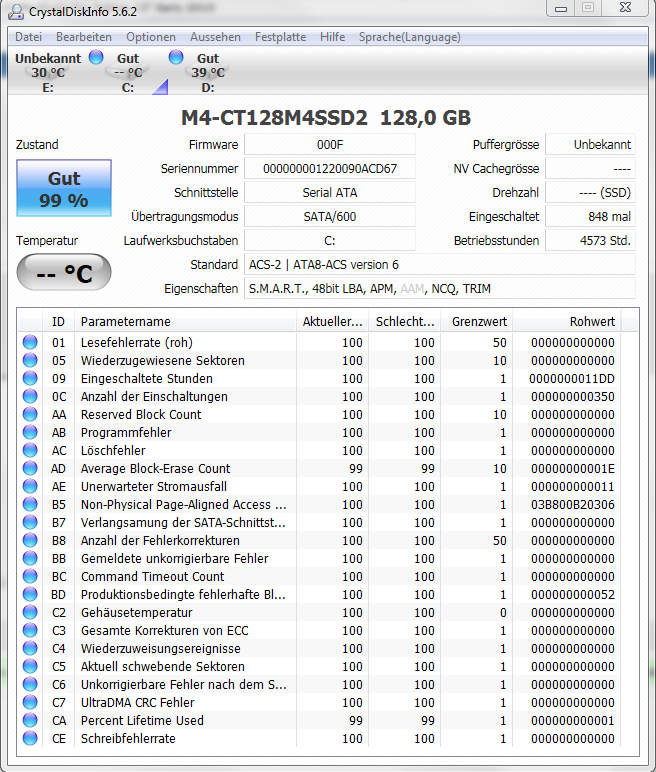Click status orb for Unkorrigierbare Fehler row C6
The height and width of the screenshot is (772, 656).
pos(30,684)
